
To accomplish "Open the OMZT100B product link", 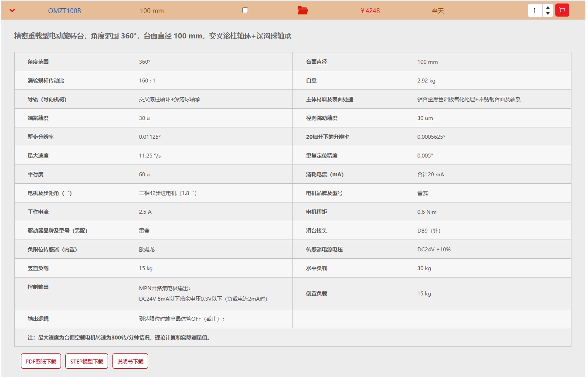I will click(65, 11).
